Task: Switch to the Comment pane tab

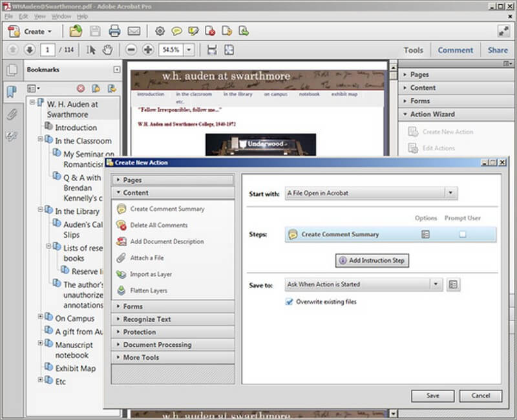Action: coord(456,50)
